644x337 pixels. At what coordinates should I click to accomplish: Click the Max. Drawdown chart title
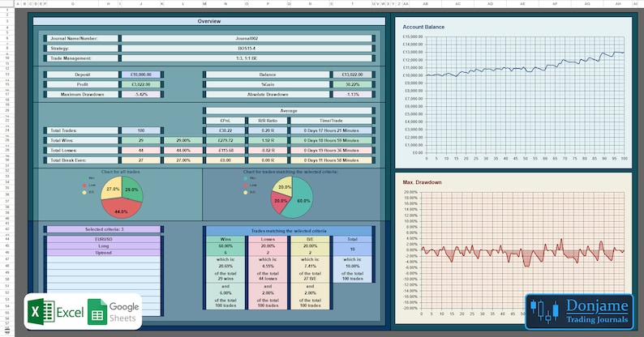[422, 182]
